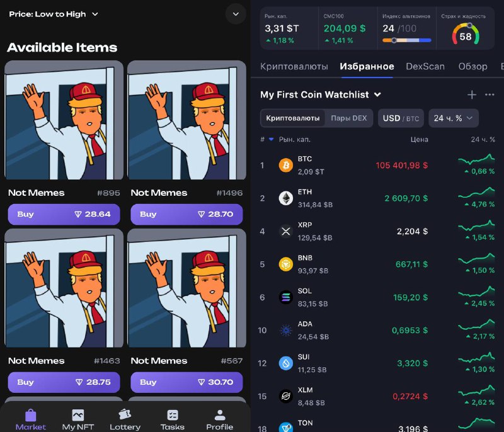Add a coin with the plus icon

click(471, 94)
